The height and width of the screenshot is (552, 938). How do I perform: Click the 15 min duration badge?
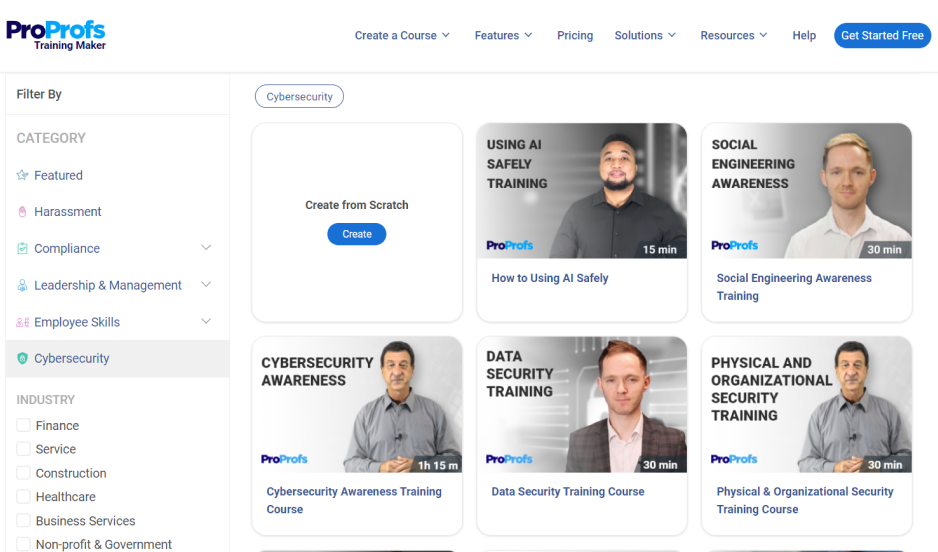(659, 249)
